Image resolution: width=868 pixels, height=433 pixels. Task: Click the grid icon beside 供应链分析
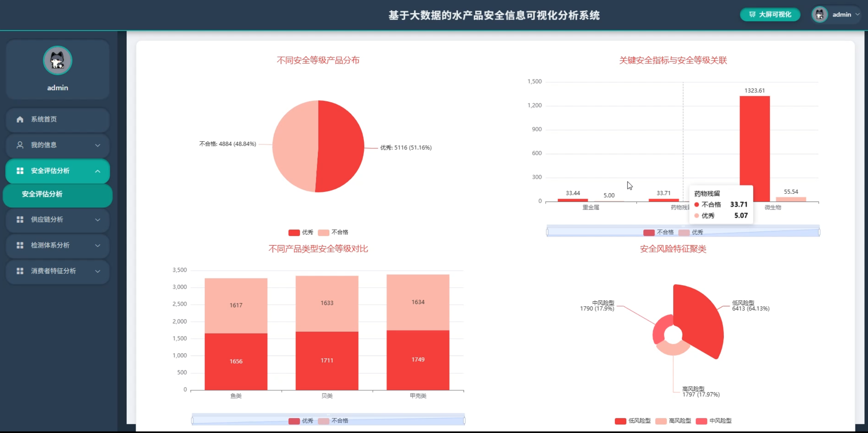point(20,220)
